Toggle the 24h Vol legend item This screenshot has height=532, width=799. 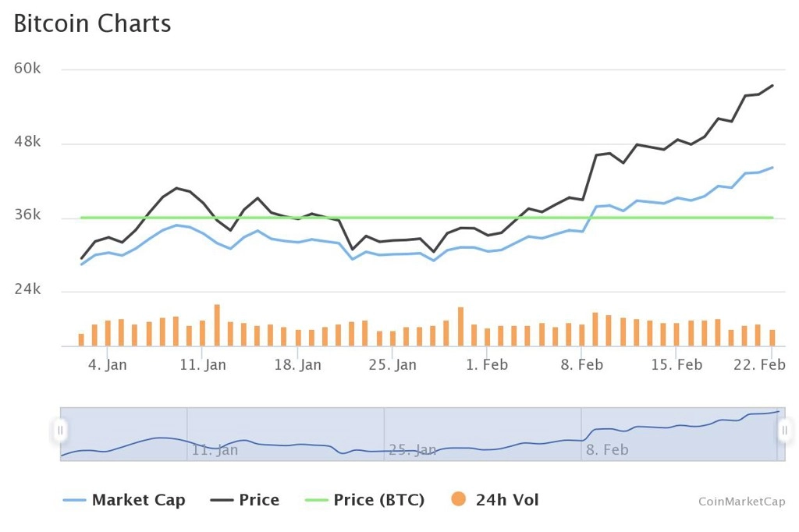point(495,500)
